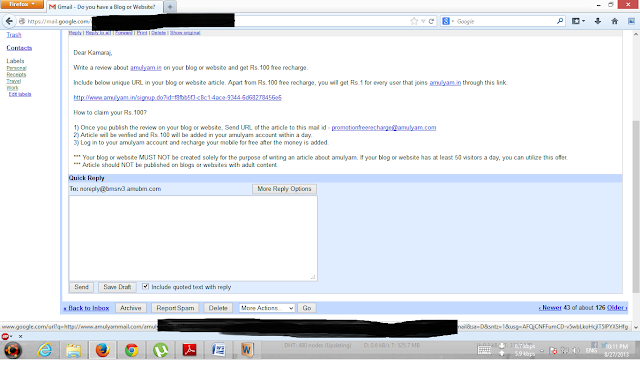This screenshot has height=365, width=640.
Task: Reload the page with refresh icon
Action: click(431, 21)
